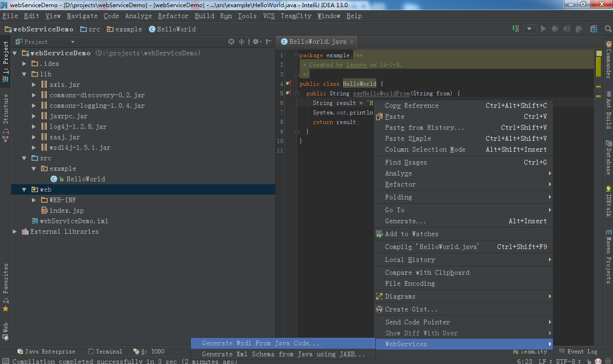Click web service gutter icon at line 5
The width and height of the screenshot is (613, 364).
288,93
